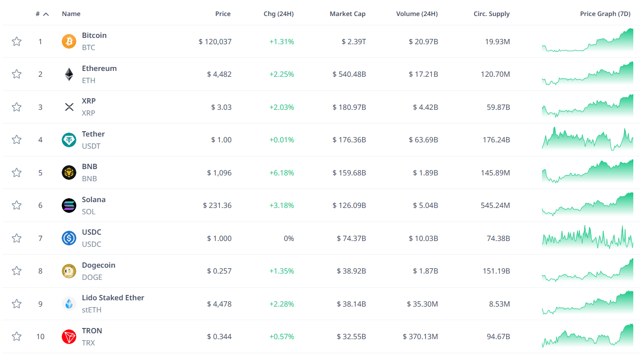Viewport: 644px width, 361px height.
Task: Sort table by Market Cap header
Action: tap(348, 14)
